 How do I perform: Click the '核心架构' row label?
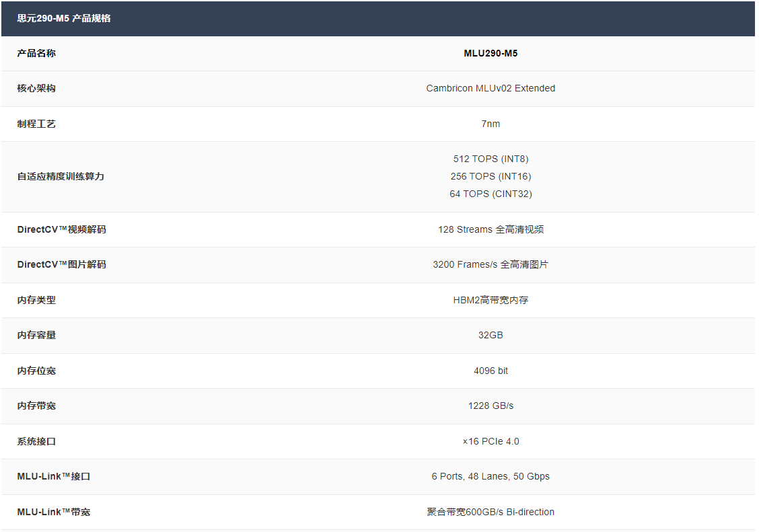36,89
